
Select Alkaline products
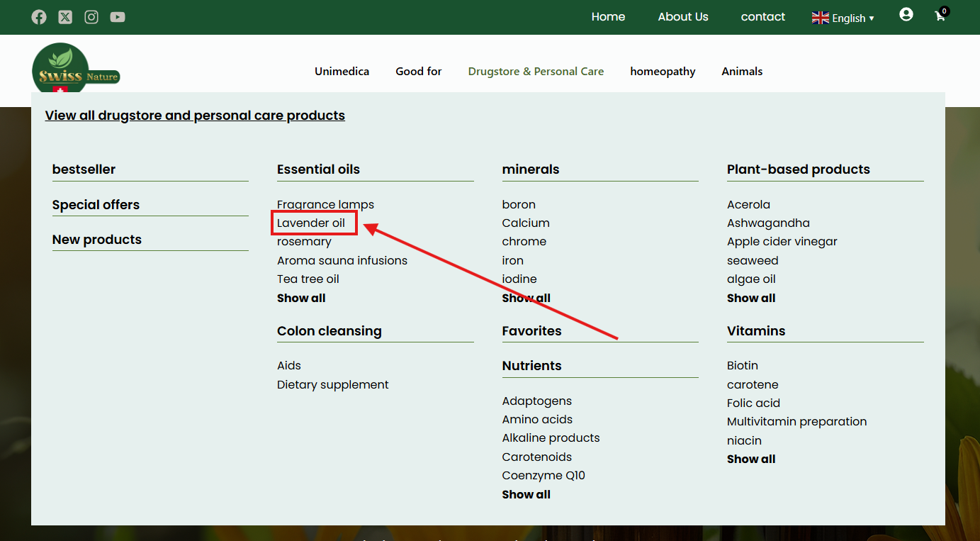click(551, 438)
